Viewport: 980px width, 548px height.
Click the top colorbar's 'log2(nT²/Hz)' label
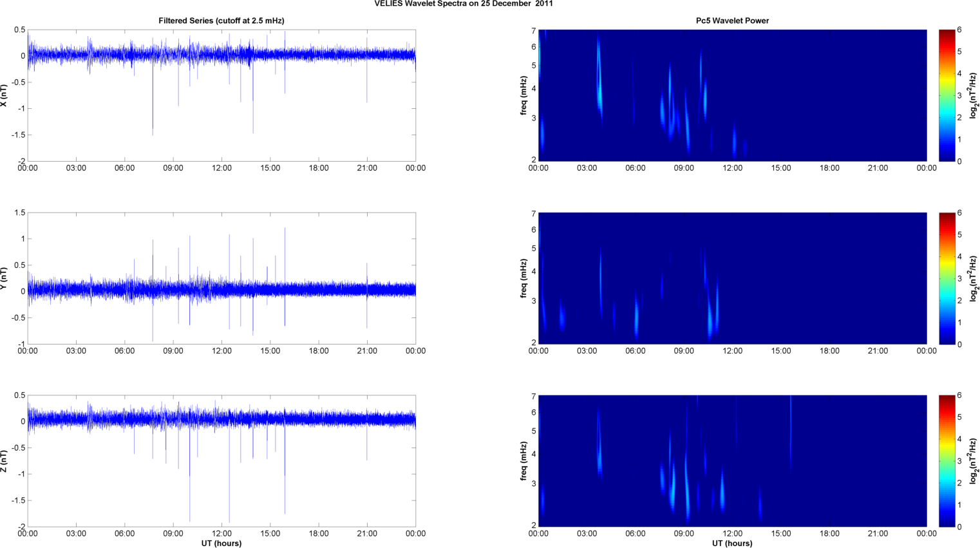[974, 95]
